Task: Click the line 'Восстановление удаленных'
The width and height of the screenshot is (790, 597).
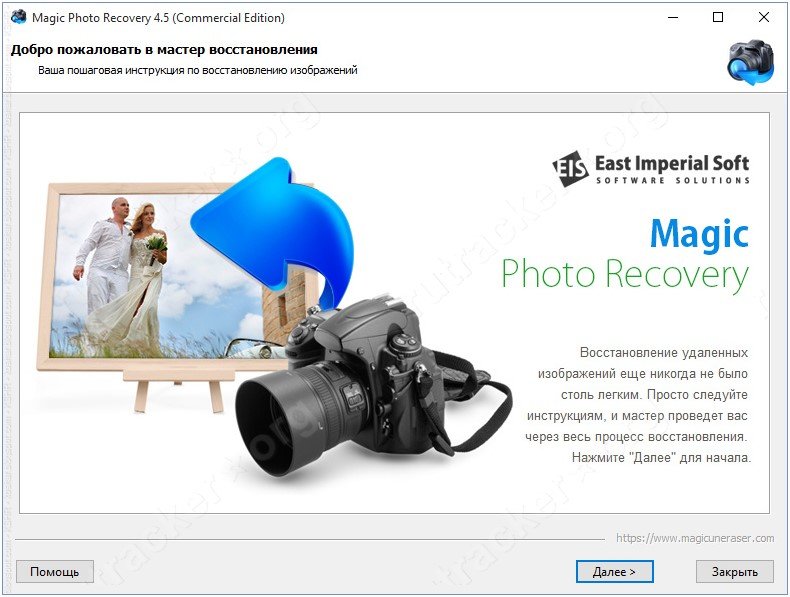Action: tap(664, 353)
